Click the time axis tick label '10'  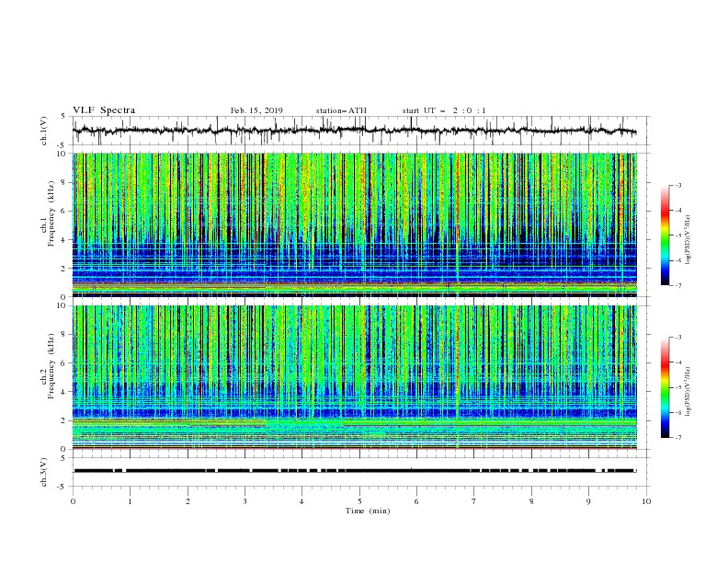tap(646, 501)
